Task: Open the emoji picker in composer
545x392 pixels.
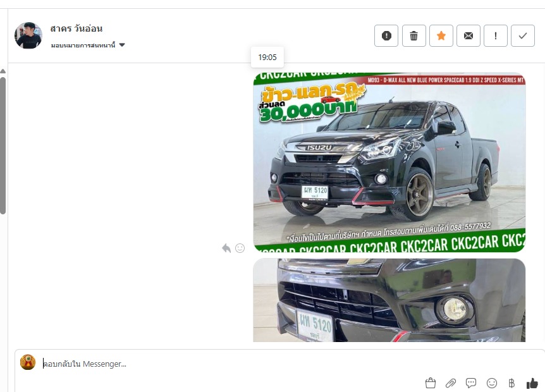Action: tap(491, 383)
